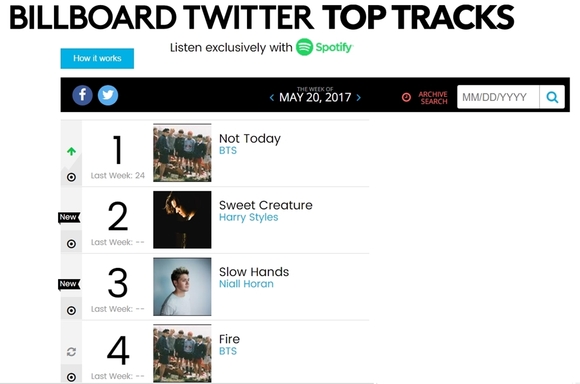Go to next week with right chevron
The height and width of the screenshot is (384, 580).
tap(358, 97)
